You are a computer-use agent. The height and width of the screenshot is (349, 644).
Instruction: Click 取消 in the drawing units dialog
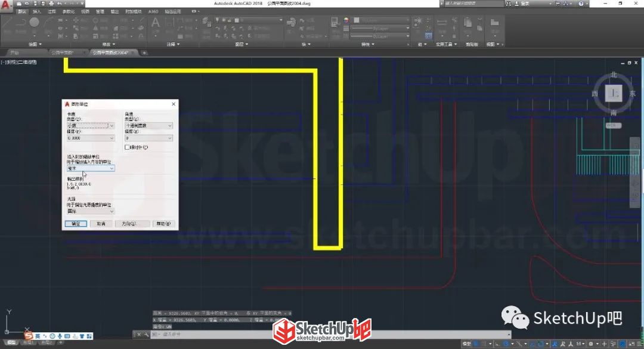(101, 224)
